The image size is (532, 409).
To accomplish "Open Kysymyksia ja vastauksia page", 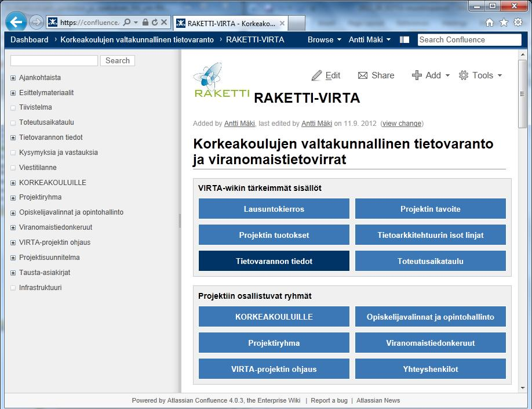I will pos(59,153).
